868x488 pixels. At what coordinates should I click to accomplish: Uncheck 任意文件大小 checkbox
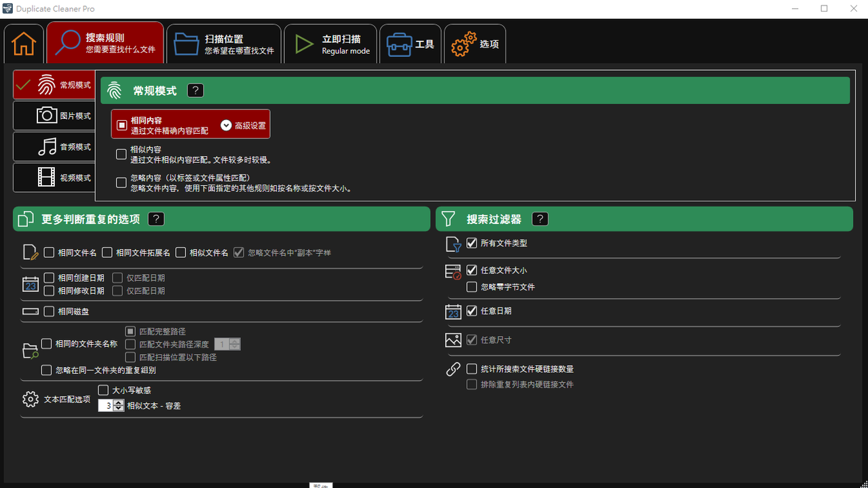472,270
